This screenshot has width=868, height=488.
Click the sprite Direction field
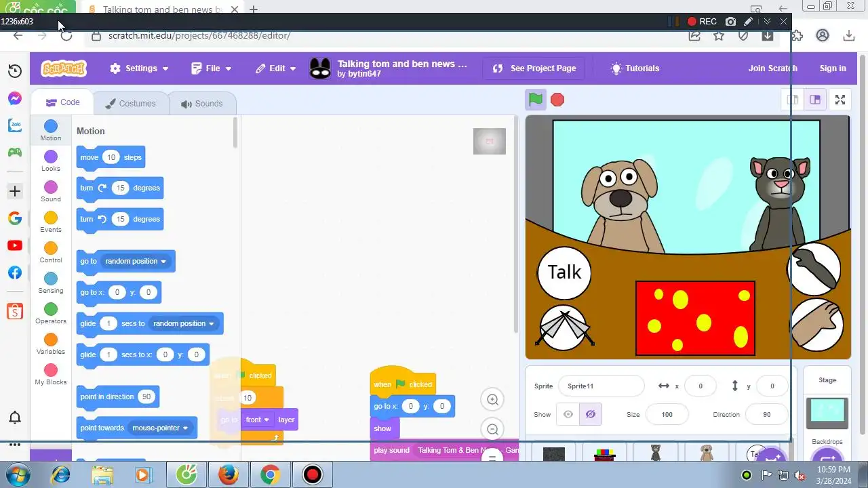[x=767, y=414]
